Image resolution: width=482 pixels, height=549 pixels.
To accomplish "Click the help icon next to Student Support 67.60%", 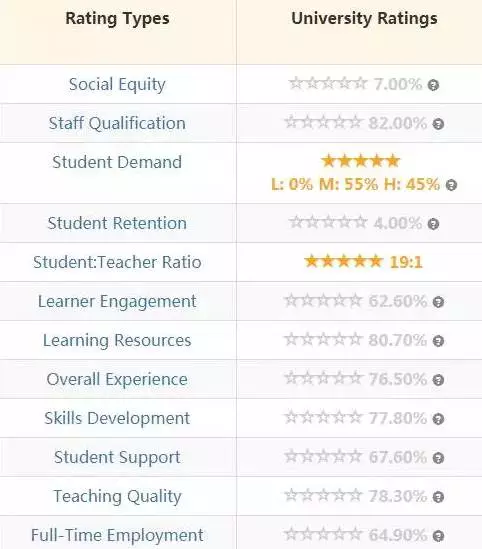I will 438,458.
